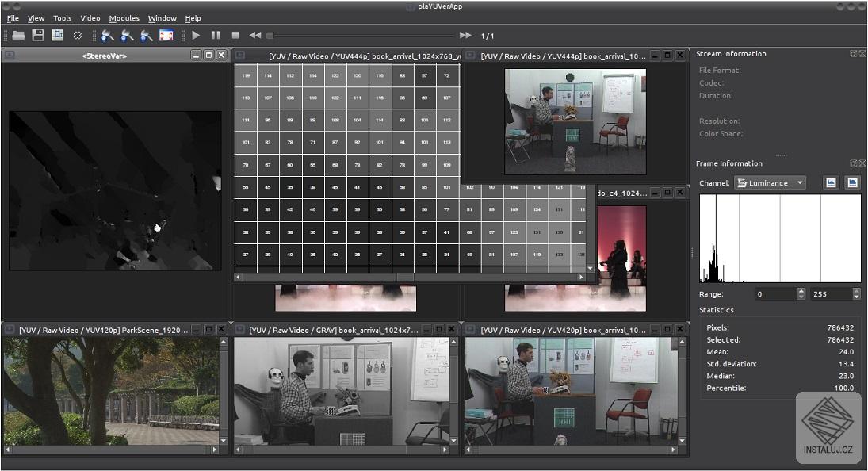Activate the ParkScene YUV420p window title
This screenshot has width=868, height=471.
tap(104, 331)
